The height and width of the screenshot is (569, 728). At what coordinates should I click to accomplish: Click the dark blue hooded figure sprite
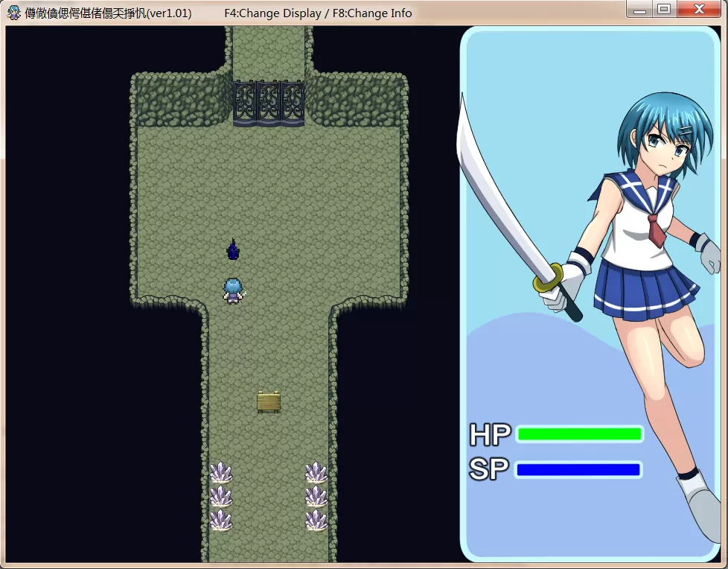233,250
